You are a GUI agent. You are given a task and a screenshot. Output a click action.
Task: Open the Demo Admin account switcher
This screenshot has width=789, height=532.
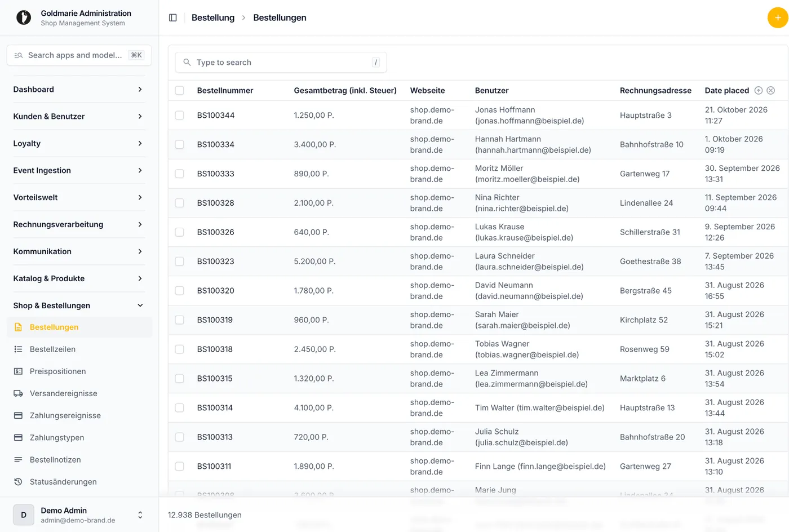click(79, 515)
